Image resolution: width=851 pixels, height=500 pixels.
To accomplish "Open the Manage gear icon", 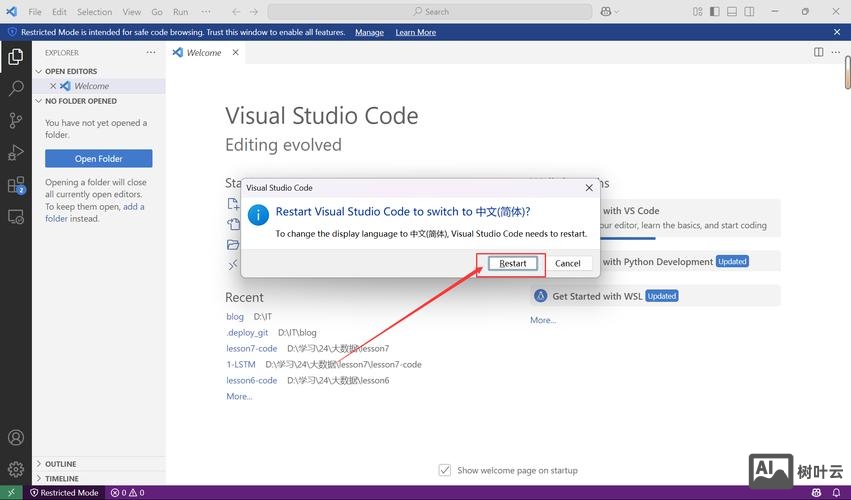I will pyautogui.click(x=15, y=468).
